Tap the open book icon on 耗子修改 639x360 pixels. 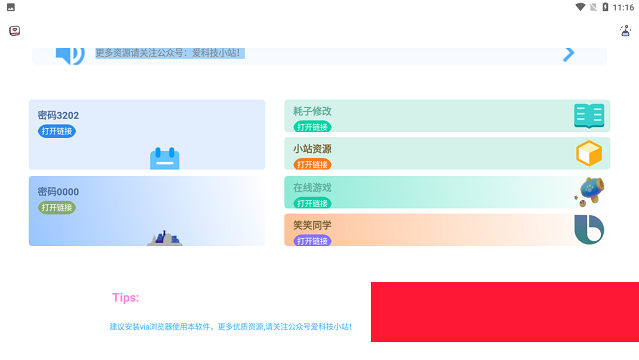589,116
